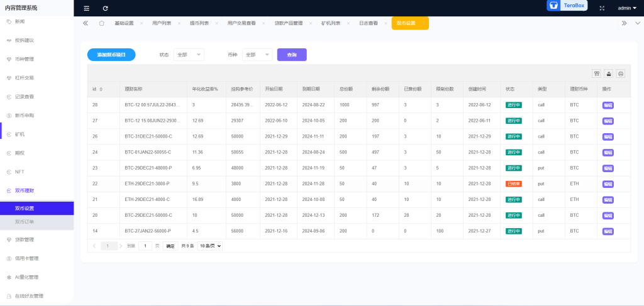644x306 pixels.
Task: Click the print icon above the table
Action: [620, 74]
